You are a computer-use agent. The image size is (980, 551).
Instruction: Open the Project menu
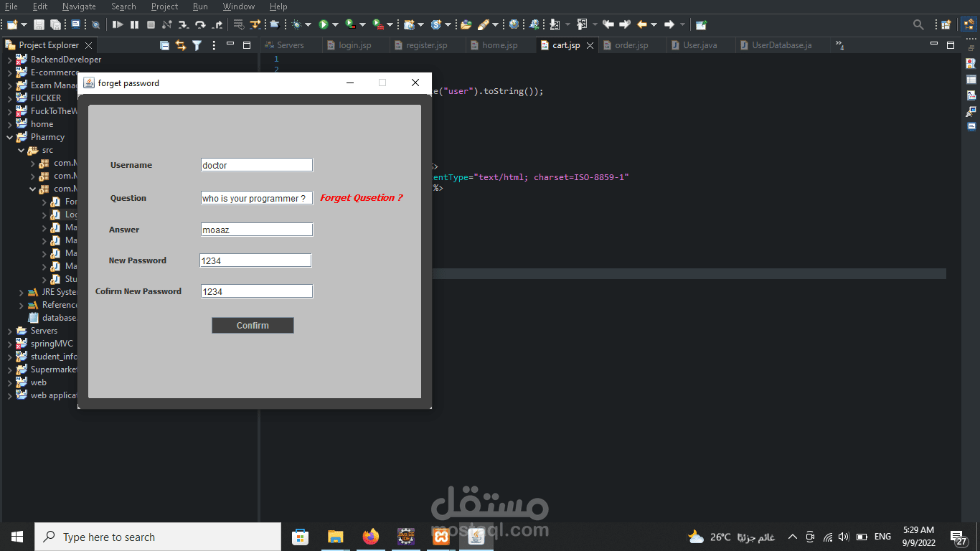(164, 6)
